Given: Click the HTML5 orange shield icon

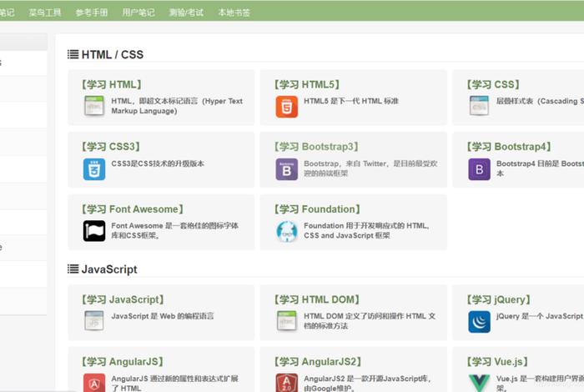Looking at the screenshot, I should click(286, 107).
